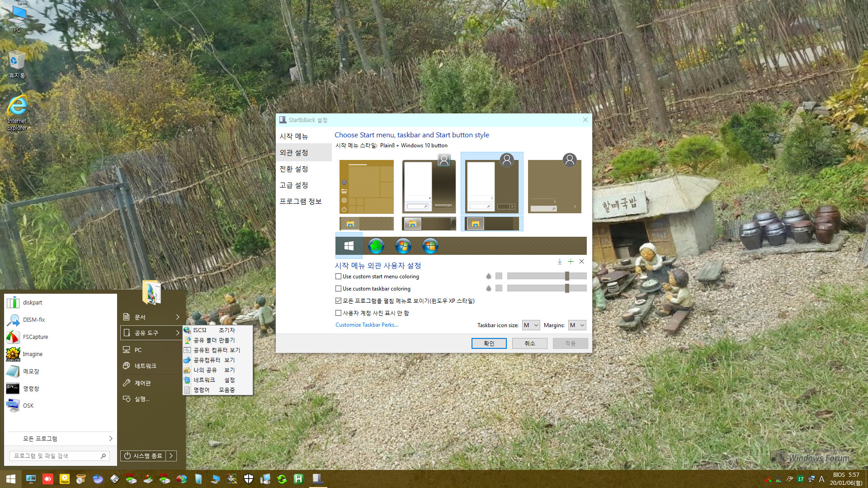Uncheck 모든 프로그램을 펼침 메뉴로 보이기 option
The width and height of the screenshot is (868, 488).
[x=338, y=300]
